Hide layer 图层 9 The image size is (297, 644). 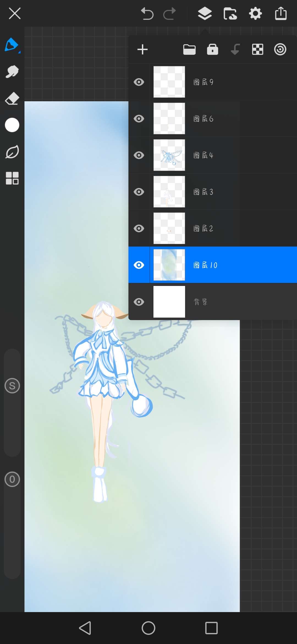click(139, 82)
